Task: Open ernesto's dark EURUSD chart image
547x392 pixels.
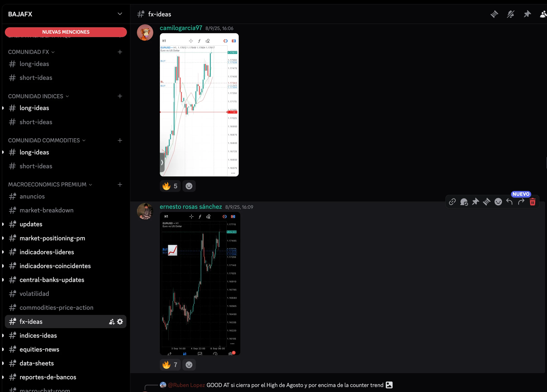Action: (200, 284)
